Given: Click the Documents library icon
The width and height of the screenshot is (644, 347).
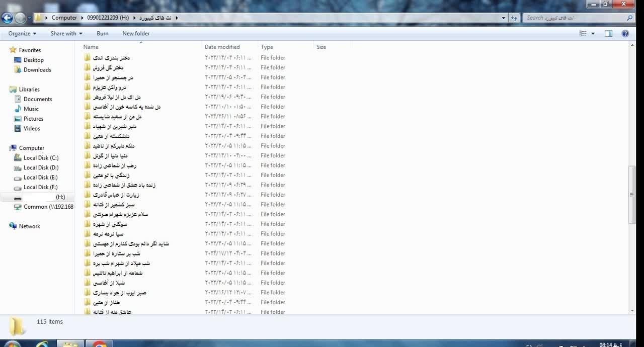Looking at the screenshot, I should click(18, 99).
